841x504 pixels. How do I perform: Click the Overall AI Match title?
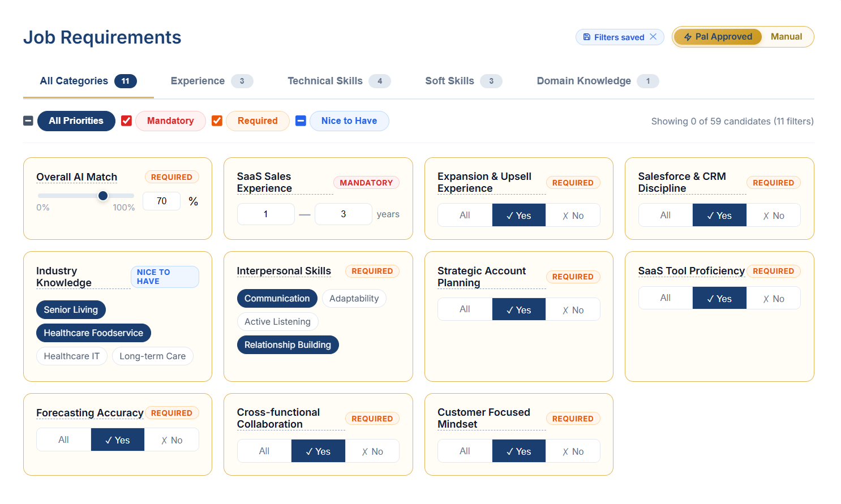pyautogui.click(x=77, y=177)
